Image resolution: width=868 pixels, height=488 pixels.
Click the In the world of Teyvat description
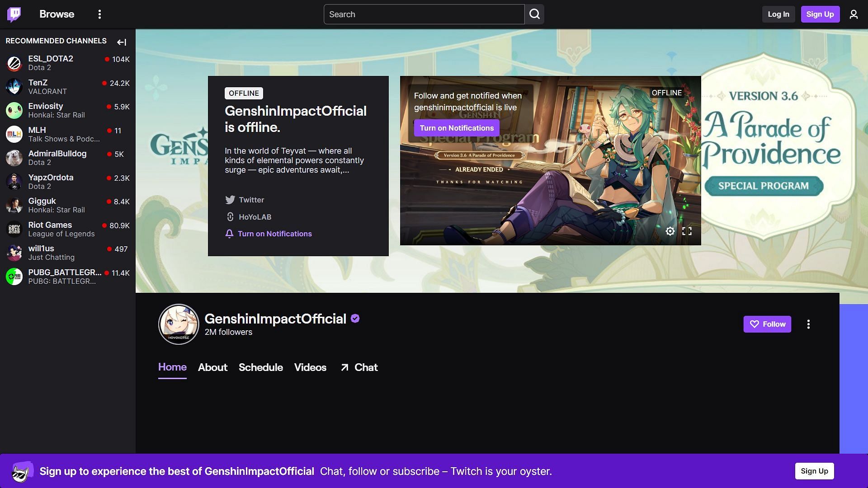pos(294,160)
